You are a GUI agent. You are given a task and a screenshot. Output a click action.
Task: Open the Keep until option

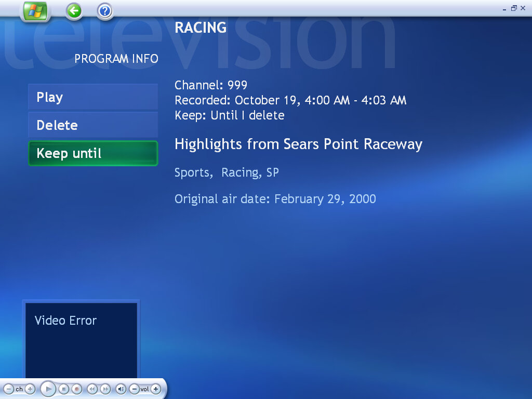tap(93, 153)
